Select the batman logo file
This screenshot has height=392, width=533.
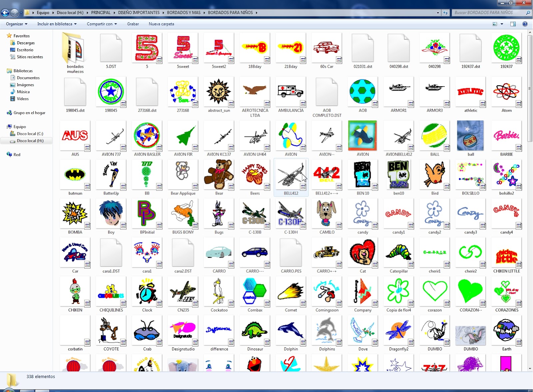75,175
